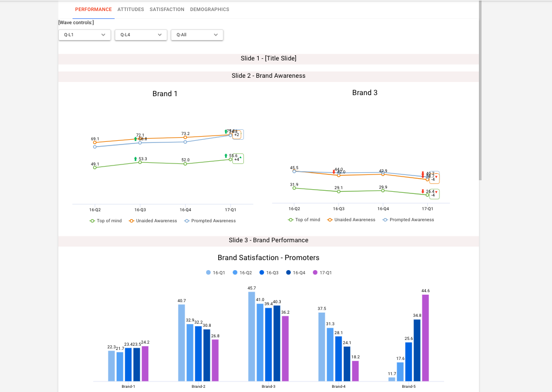Hide the 16-Q2 legend series

tap(242, 273)
